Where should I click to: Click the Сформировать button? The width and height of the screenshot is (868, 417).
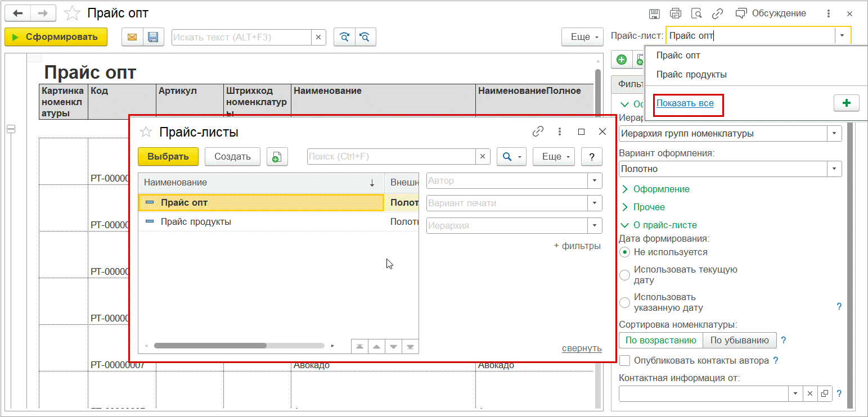[56, 37]
